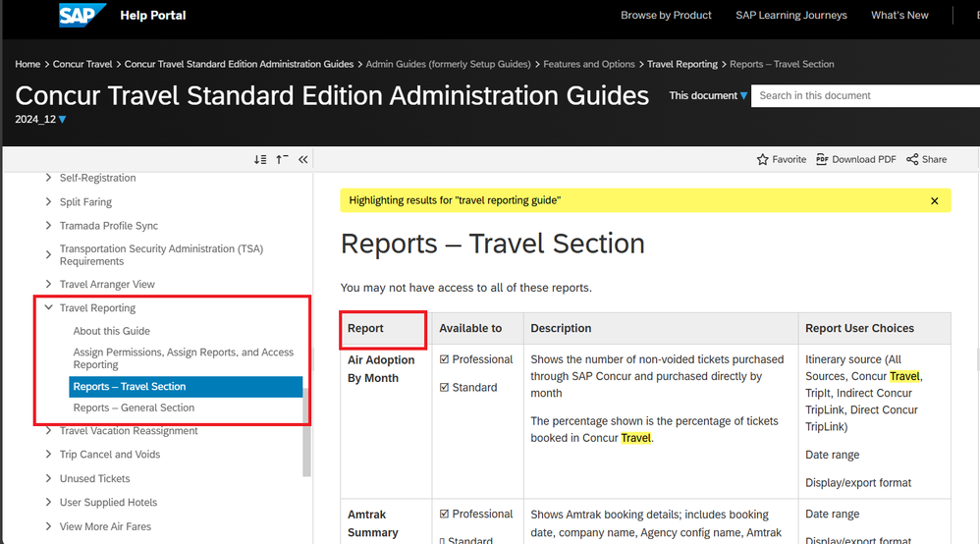Click Display/export format text in first row

pyautogui.click(x=858, y=483)
